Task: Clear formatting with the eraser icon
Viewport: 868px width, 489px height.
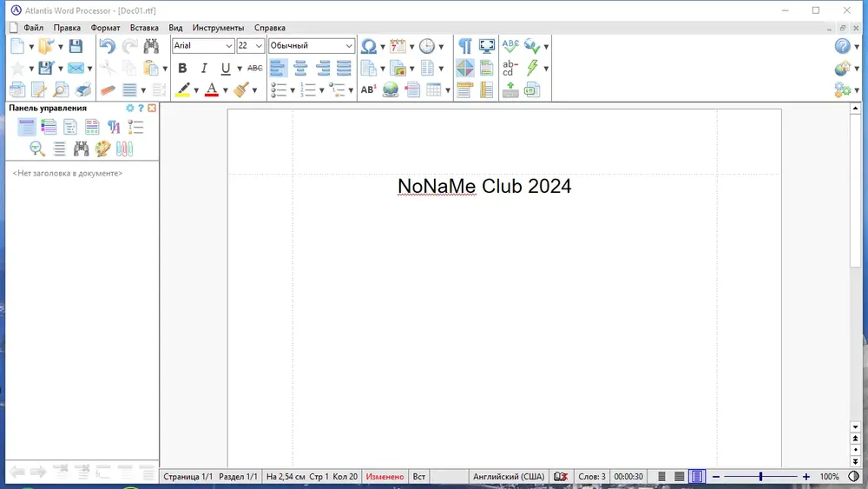Action: pyautogui.click(x=108, y=89)
